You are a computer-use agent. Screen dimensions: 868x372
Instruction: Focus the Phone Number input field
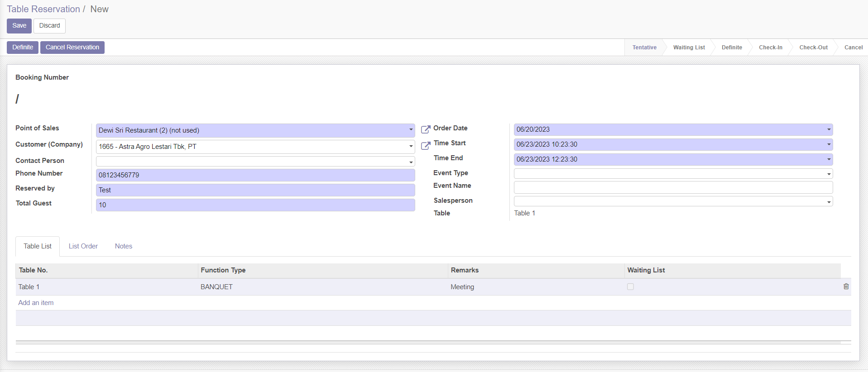click(255, 175)
